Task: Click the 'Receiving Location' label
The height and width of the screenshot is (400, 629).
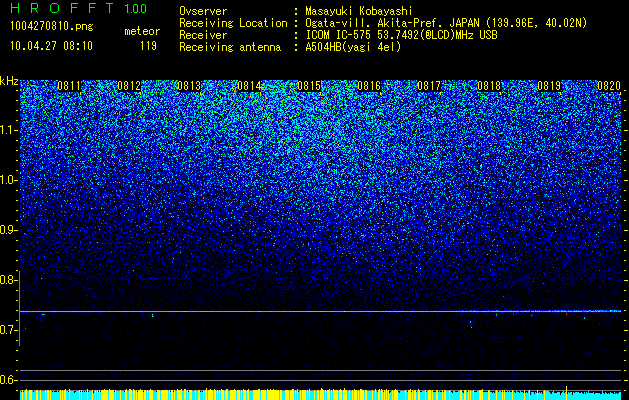Action: point(233,23)
